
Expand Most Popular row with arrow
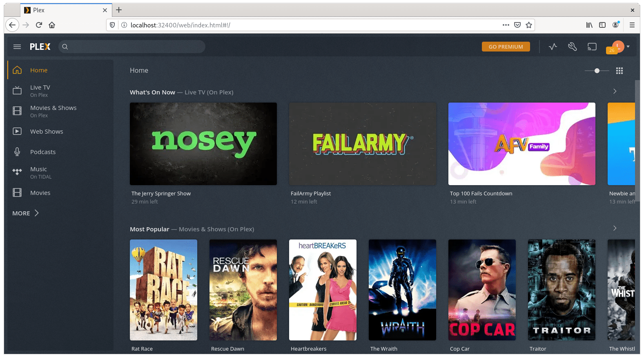[615, 228]
